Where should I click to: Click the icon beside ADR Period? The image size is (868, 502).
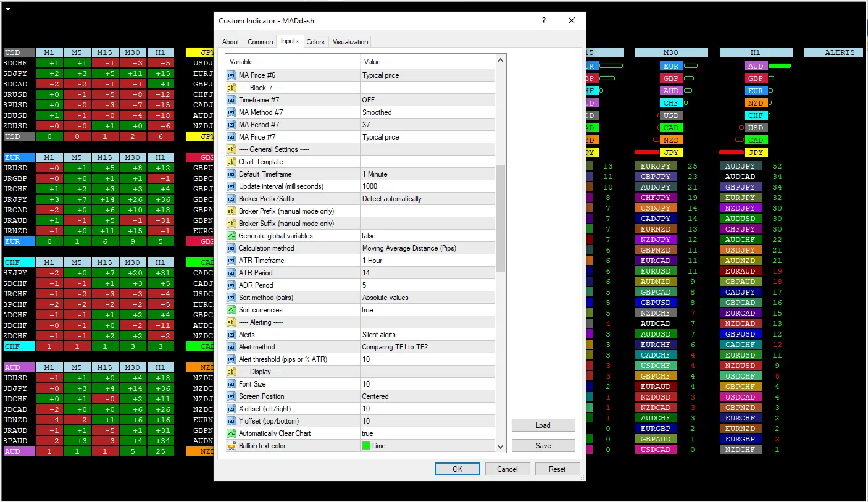(x=232, y=285)
